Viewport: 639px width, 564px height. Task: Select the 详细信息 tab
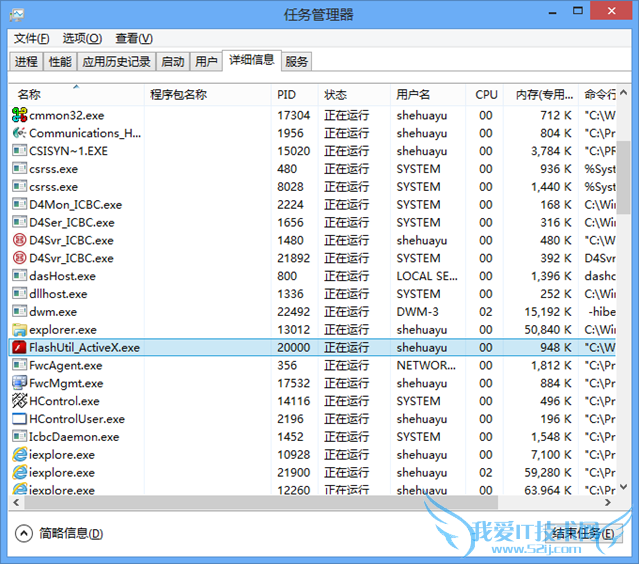pos(252,60)
